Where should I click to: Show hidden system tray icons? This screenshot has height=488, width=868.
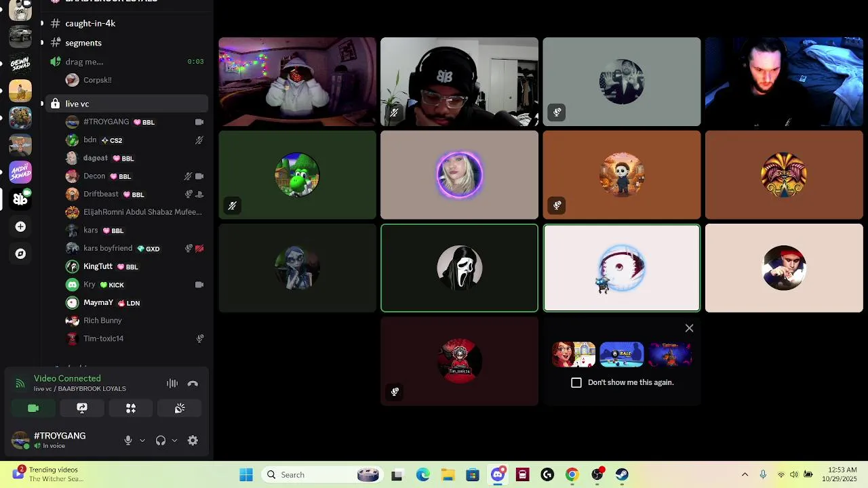tap(745, 474)
